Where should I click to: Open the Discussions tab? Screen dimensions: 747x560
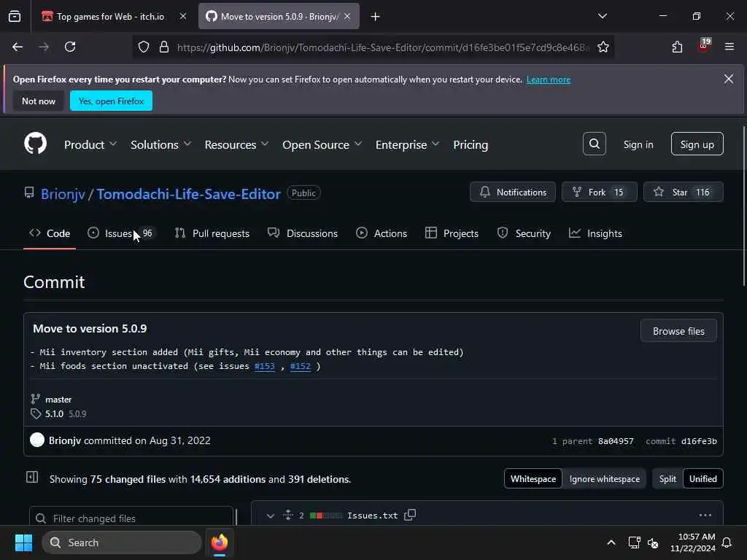[x=303, y=233]
